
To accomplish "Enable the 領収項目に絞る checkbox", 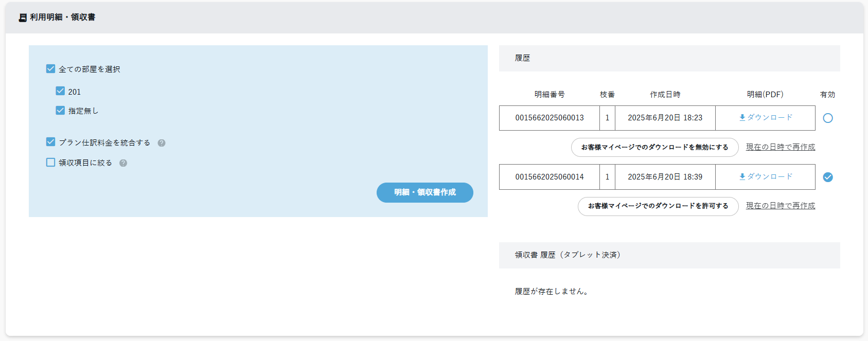I will (x=50, y=163).
